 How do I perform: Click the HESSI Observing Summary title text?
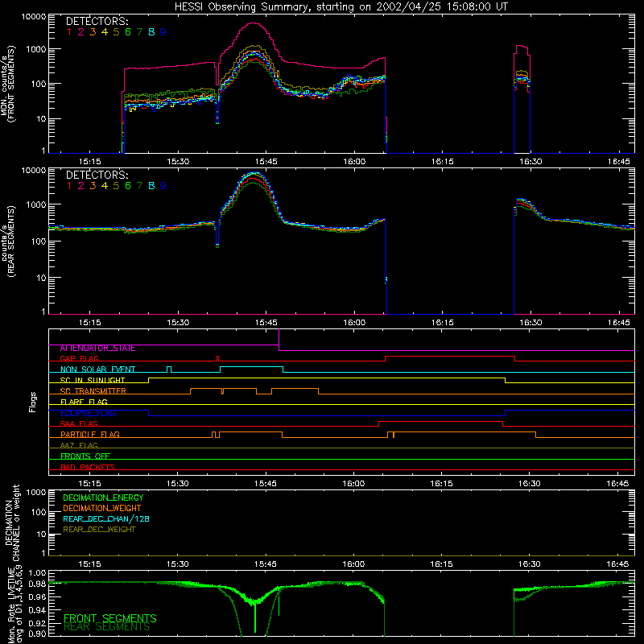pos(341,6)
